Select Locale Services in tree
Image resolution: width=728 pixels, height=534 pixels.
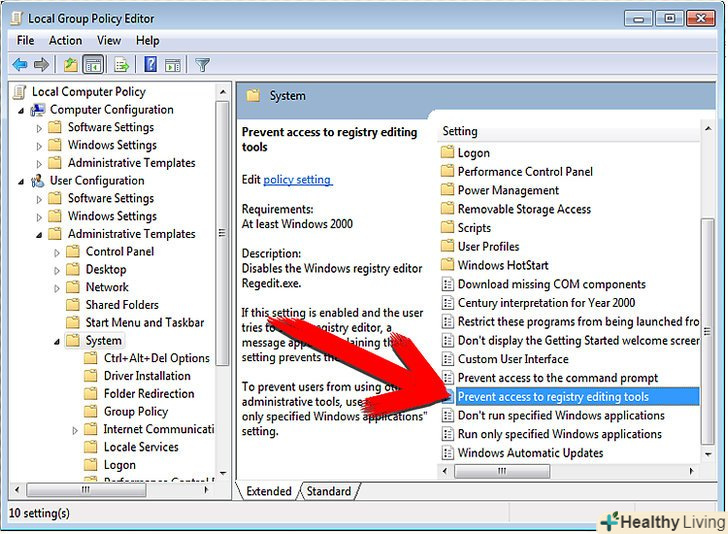141,447
